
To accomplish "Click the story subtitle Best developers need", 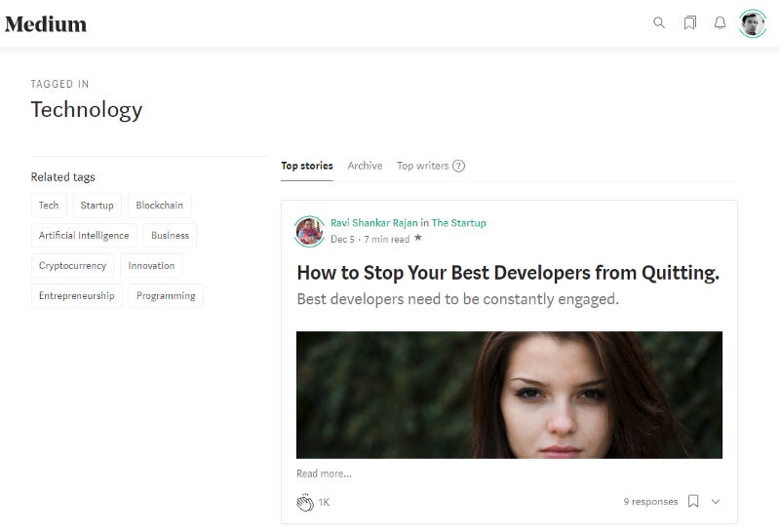I will (x=457, y=299).
